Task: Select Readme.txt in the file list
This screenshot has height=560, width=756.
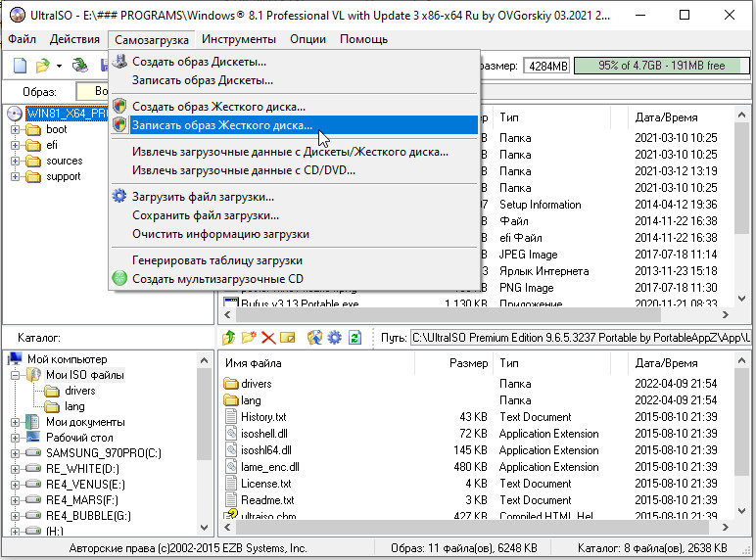Action: click(267, 499)
